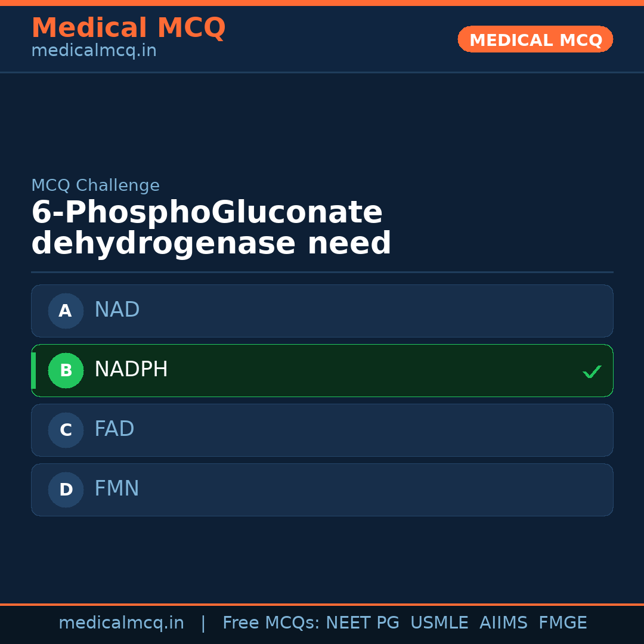Click the MCQ Challenge label

pyautogui.click(x=95, y=185)
